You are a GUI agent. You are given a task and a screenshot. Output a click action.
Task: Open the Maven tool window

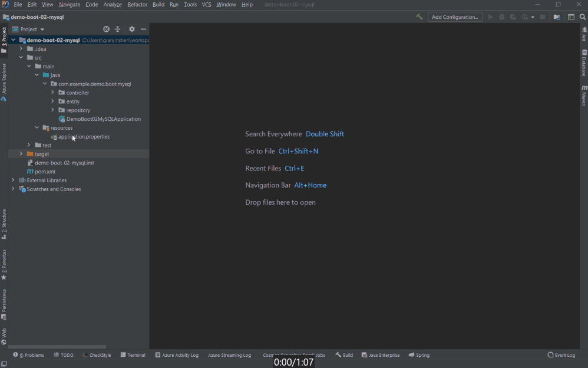pyautogui.click(x=584, y=96)
